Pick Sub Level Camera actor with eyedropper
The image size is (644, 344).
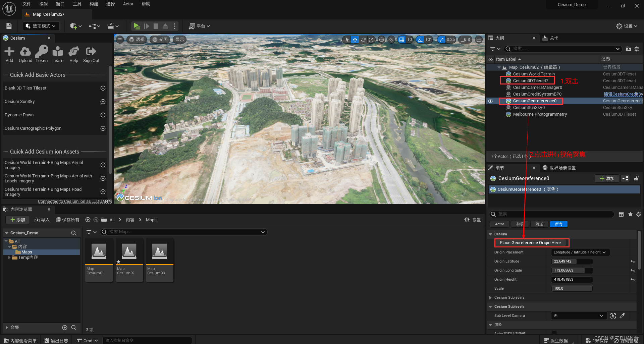[622, 316]
